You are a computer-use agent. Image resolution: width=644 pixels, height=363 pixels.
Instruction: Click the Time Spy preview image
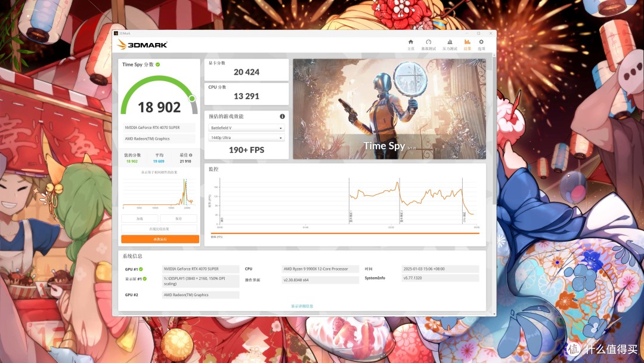(x=389, y=109)
